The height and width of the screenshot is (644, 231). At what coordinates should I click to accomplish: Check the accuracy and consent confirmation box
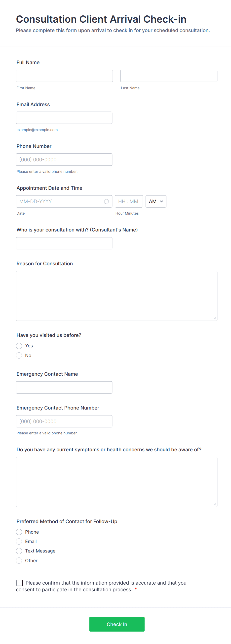(19, 583)
